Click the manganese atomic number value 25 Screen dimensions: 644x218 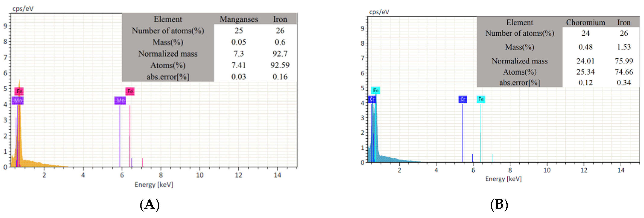pos(239,31)
